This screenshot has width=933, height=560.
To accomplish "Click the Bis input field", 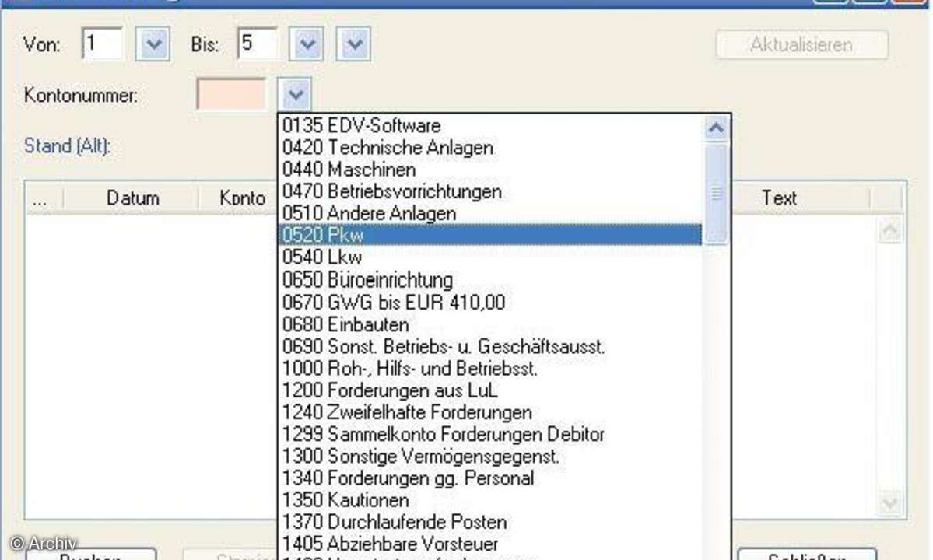I will tap(257, 44).
